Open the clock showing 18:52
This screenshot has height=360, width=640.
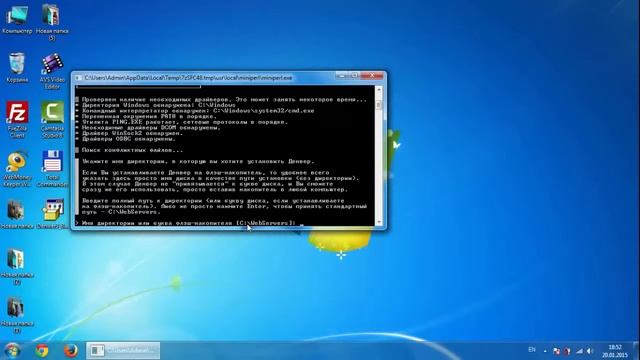tap(615, 351)
